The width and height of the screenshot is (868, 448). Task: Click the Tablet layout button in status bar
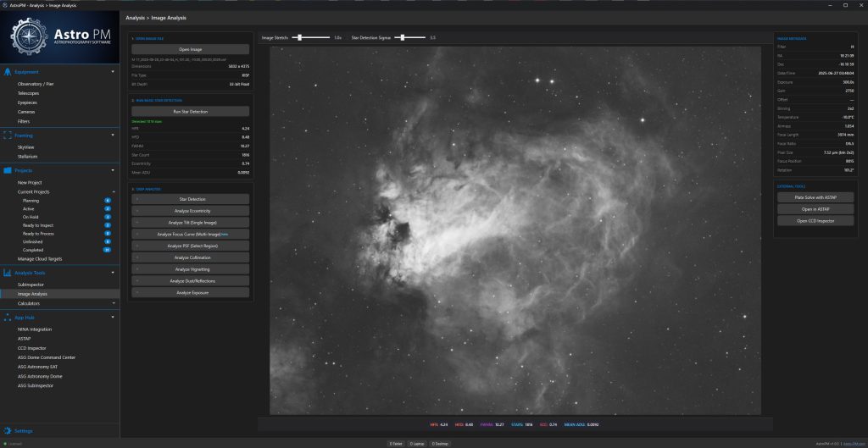[x=396, y=444]
